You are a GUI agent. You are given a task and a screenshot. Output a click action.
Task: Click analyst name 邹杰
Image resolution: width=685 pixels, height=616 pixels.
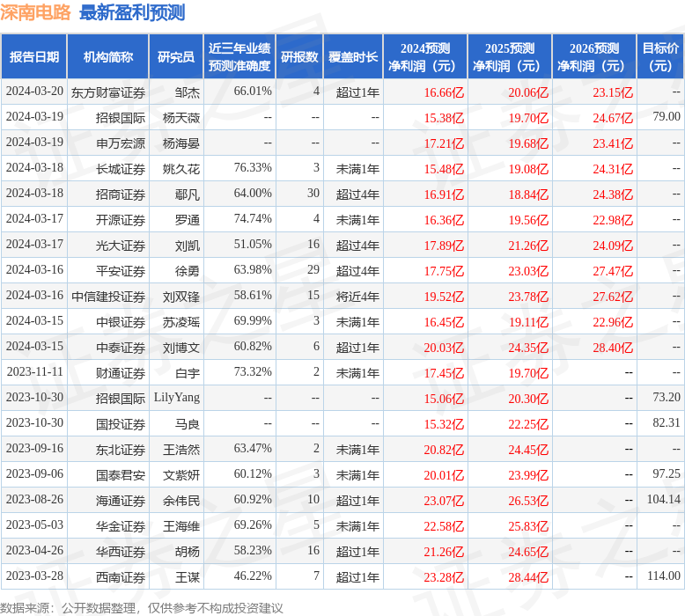click(188, 92)
